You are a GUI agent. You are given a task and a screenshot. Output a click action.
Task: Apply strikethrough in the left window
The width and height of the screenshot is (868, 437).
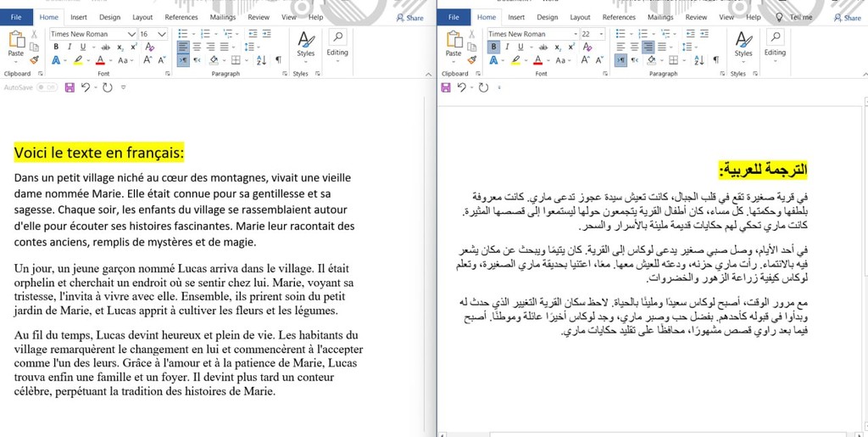pos(105,47)
